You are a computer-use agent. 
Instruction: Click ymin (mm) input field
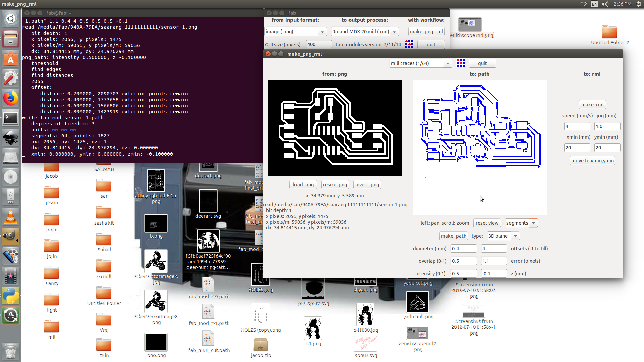click(607, 148)
